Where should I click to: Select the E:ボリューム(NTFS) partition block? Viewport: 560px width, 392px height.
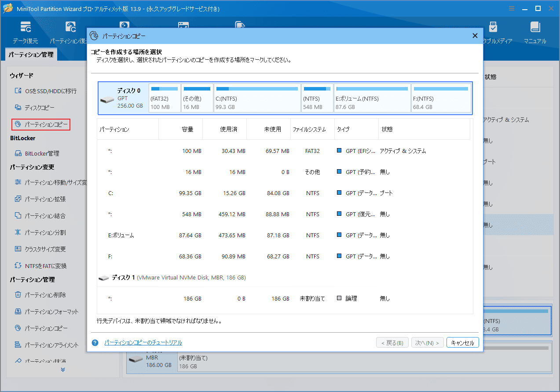[x=372, y=98]
